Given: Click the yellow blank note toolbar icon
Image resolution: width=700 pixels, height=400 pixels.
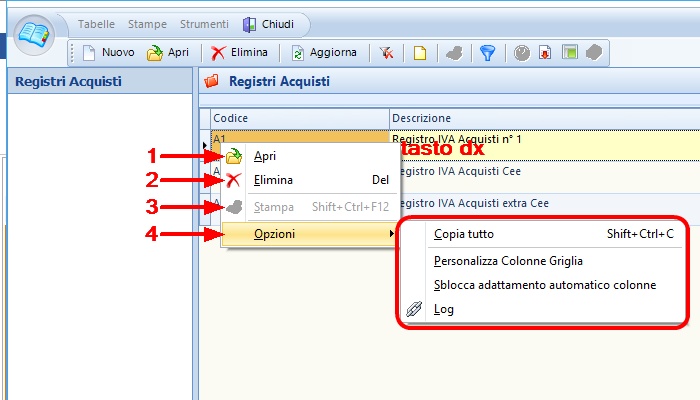Looking at the screenshot, I should pyautogui.click(x=421, y=52).
